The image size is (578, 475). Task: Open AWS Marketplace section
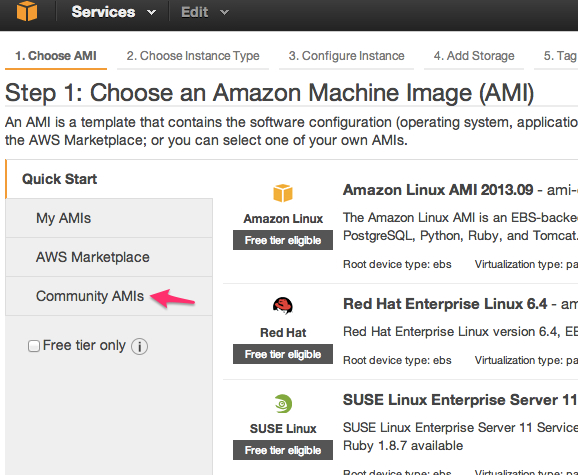click(x=109, y=257)
